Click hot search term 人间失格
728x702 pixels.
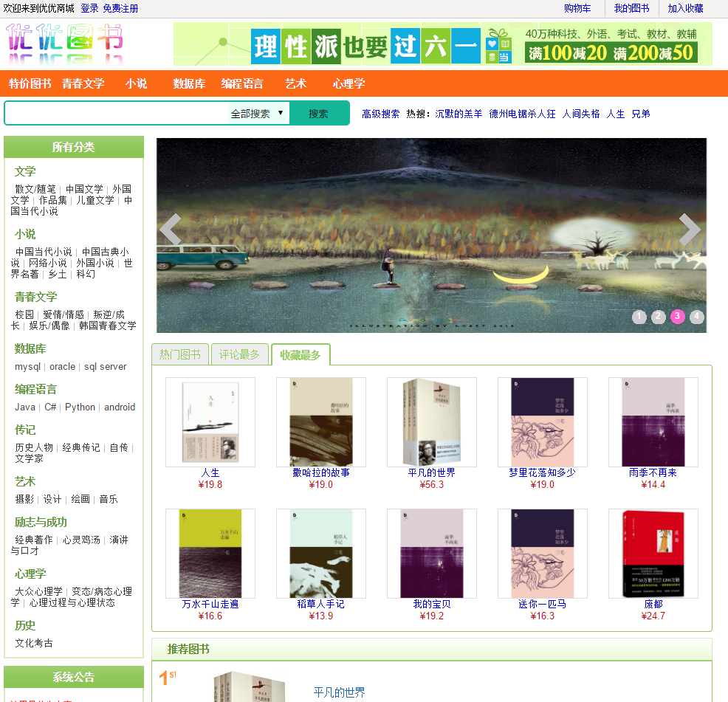click(x=581, y=114)
